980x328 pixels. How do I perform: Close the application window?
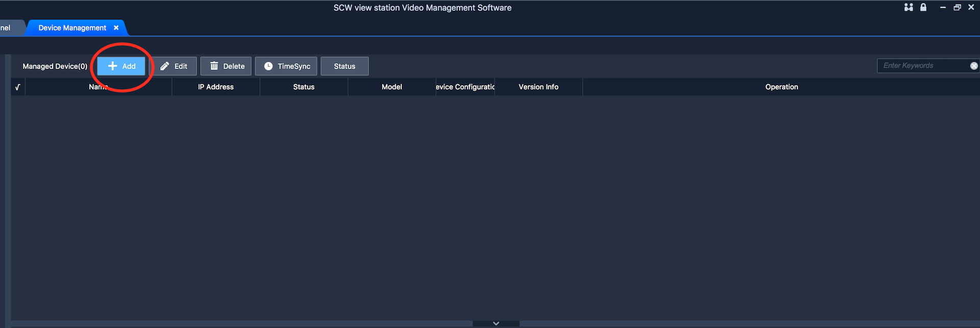971,7
